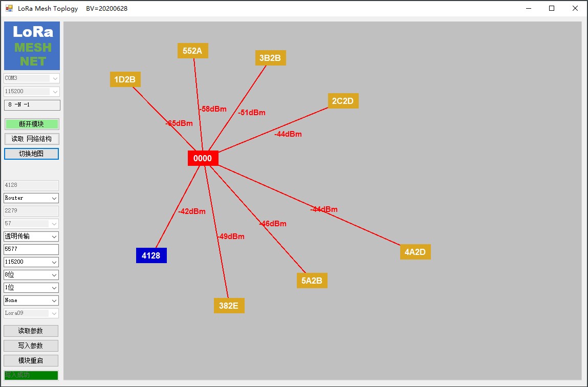Select the red 0000 coordinator node
This screenshot has width=588, height=387.
[x=203, y=158]
